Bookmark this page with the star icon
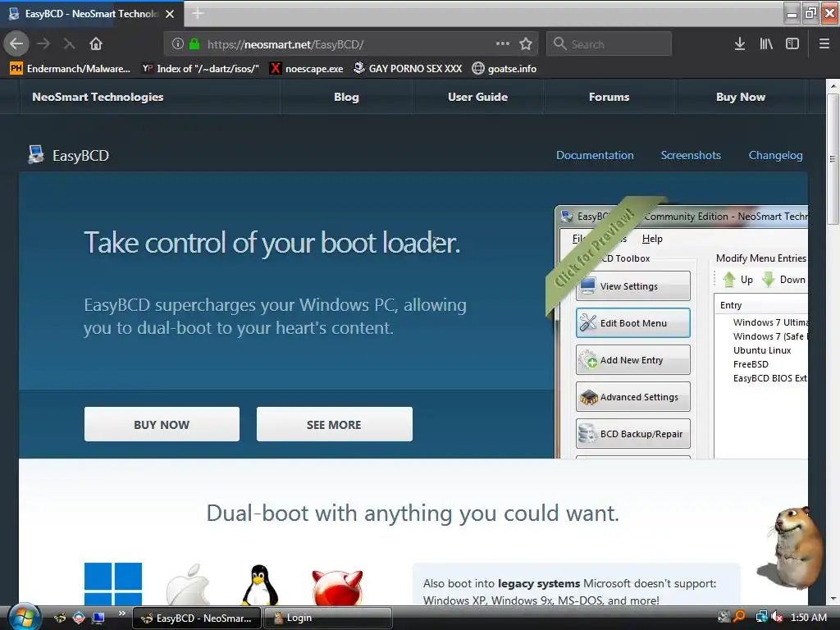Screen dimensions: 840x630 (x=526, y=44)
